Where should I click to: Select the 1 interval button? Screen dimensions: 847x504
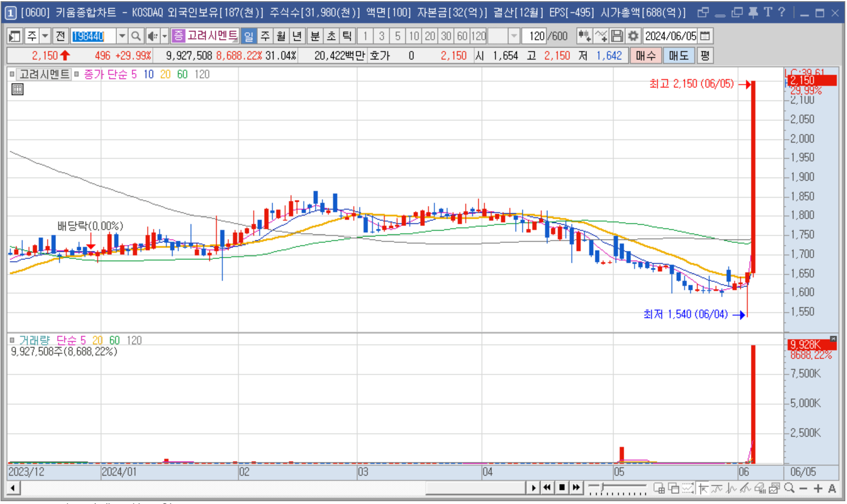365,36
